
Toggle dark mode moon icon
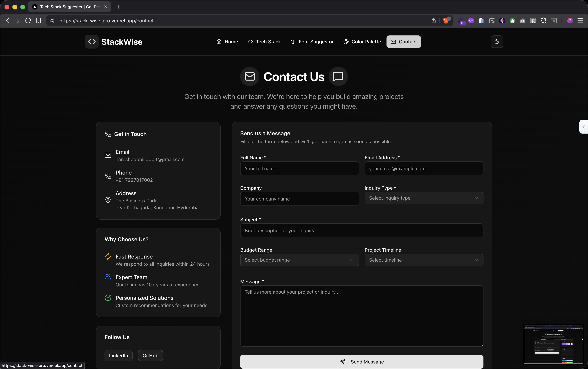pyautogui.click(x=497, y=42)
